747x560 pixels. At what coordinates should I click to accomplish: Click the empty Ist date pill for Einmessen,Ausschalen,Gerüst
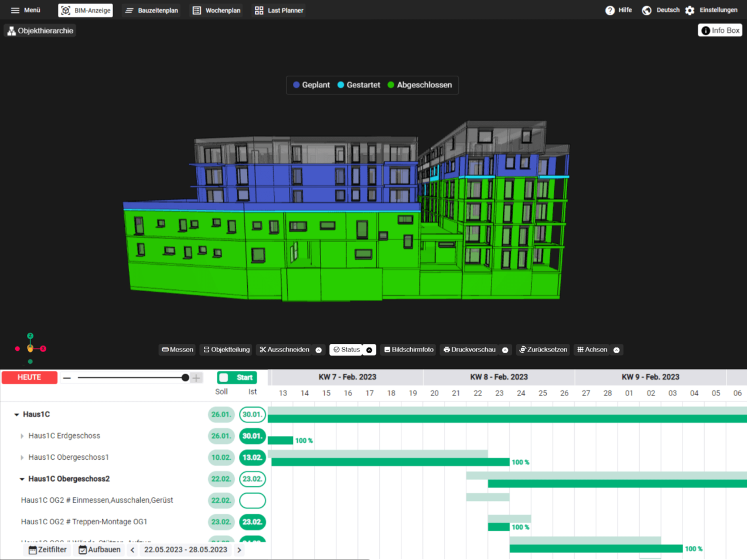(x=253, y=500)
